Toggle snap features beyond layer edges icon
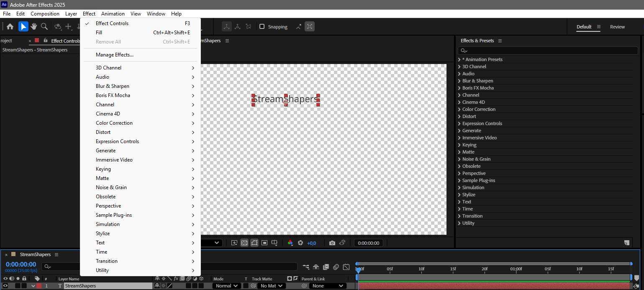The image size is (644, 290). pyautogui.click(x=299, y=27)
